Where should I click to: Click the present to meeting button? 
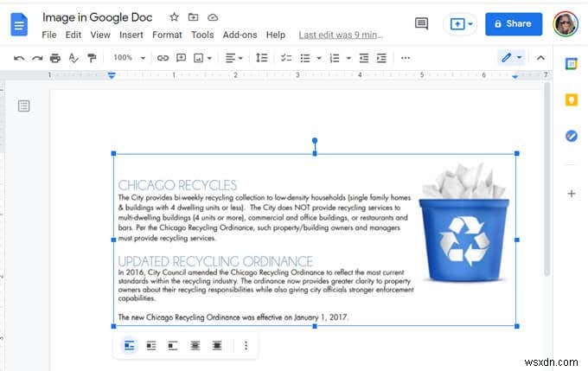pyautogui.click(x=457, y=24)
